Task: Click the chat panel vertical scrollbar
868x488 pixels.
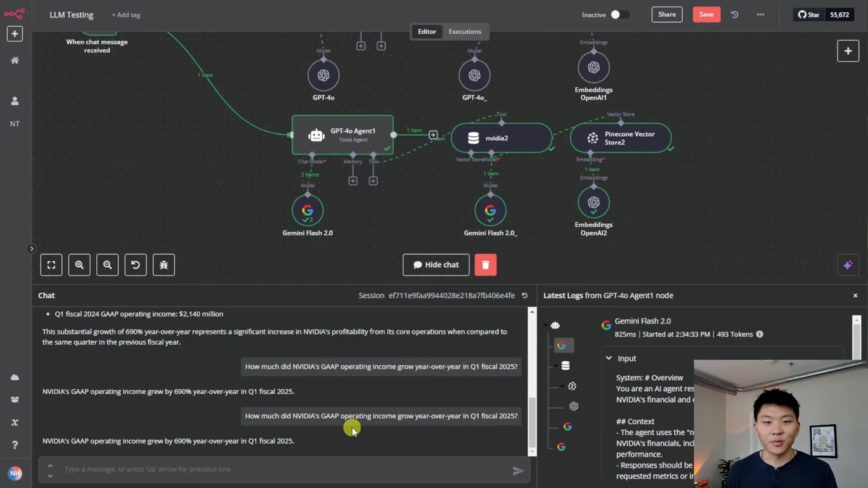Action: point(532,423)
